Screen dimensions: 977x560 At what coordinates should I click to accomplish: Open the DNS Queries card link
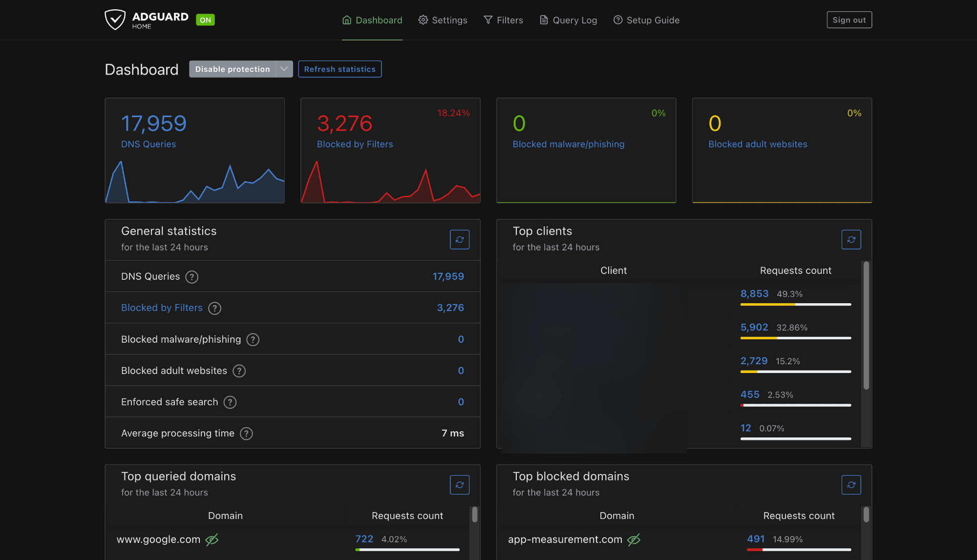[149, 144]
